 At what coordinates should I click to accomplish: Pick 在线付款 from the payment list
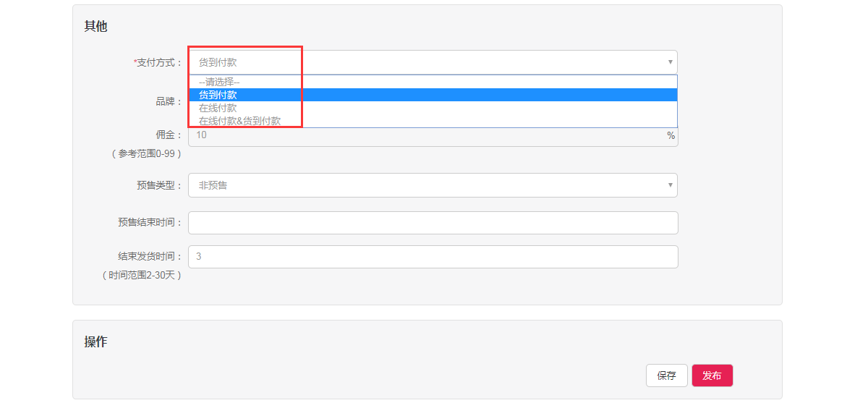[x=433, y=108]
